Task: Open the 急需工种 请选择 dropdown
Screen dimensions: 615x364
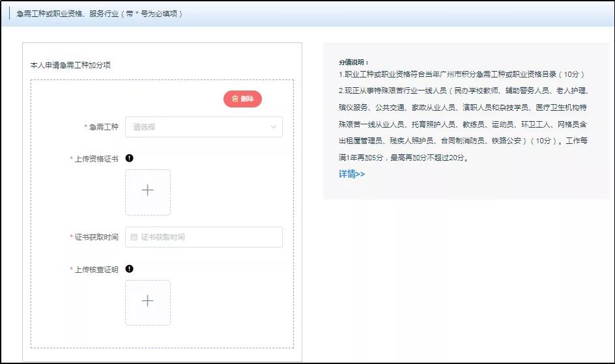Action: click(x=203, y=127)
